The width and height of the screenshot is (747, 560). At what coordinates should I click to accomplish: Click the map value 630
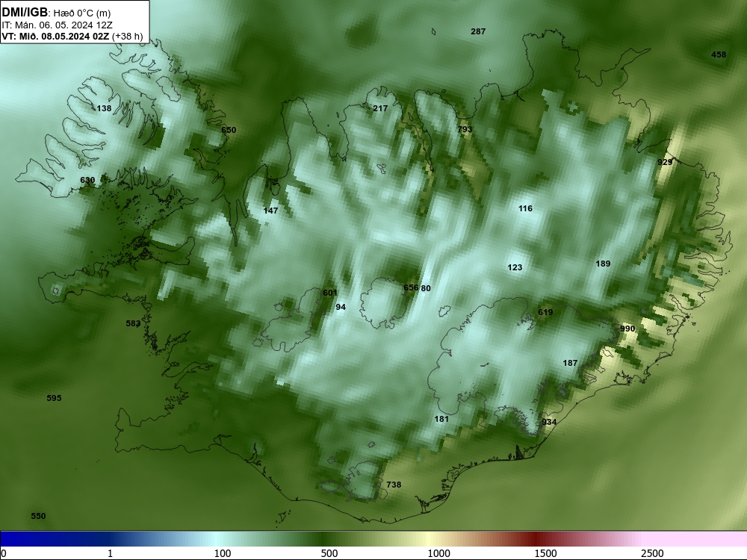(87, 180)
